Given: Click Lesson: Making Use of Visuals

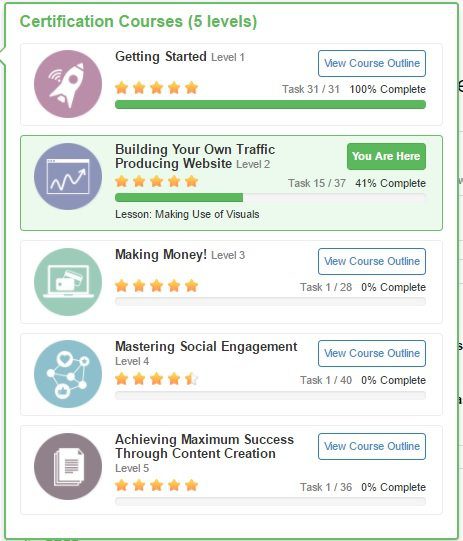Looking at the screenshot, I should coord(187,214).
